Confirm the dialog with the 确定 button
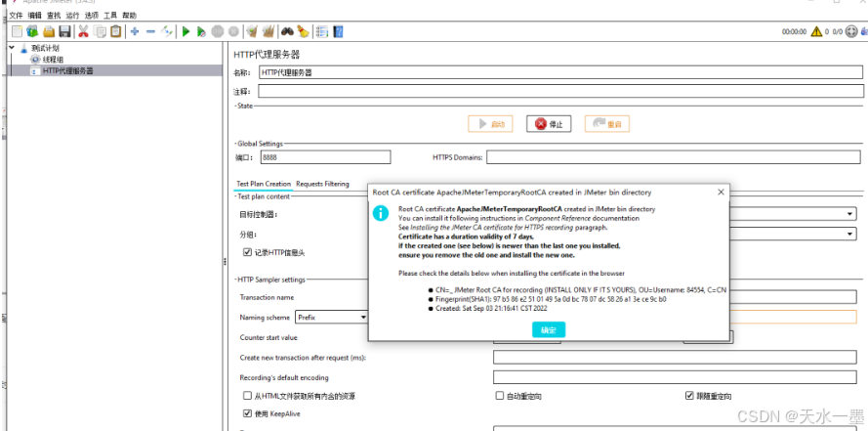Viewport: 868px width, 431px height. pyautogui.click(x=549, y=329)
